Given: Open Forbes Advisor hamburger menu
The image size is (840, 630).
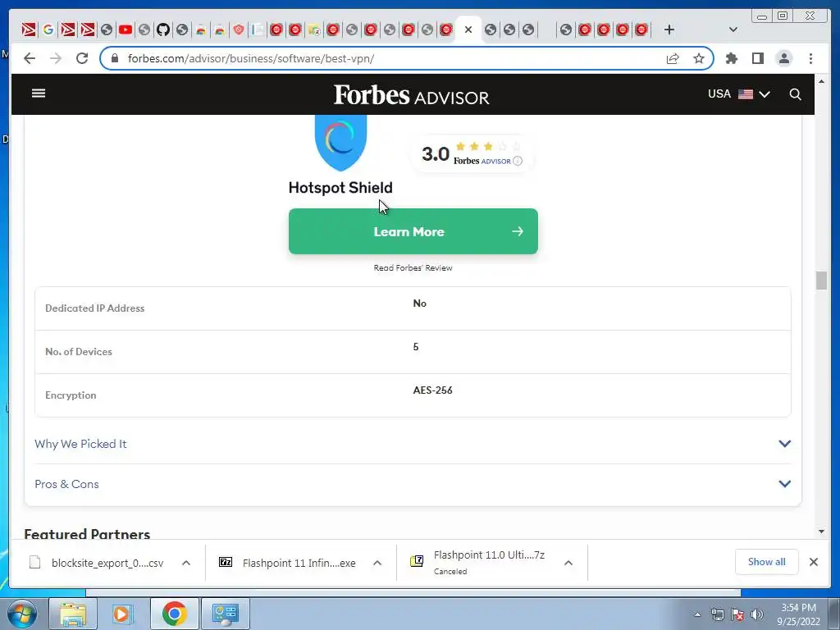Looking at the screenshot, I should coord(39,94).
